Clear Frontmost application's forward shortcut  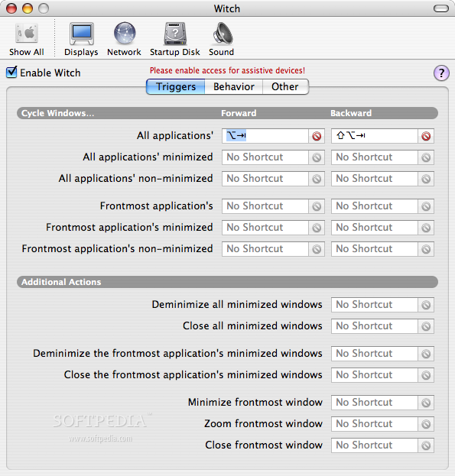(x=317, y=206)
